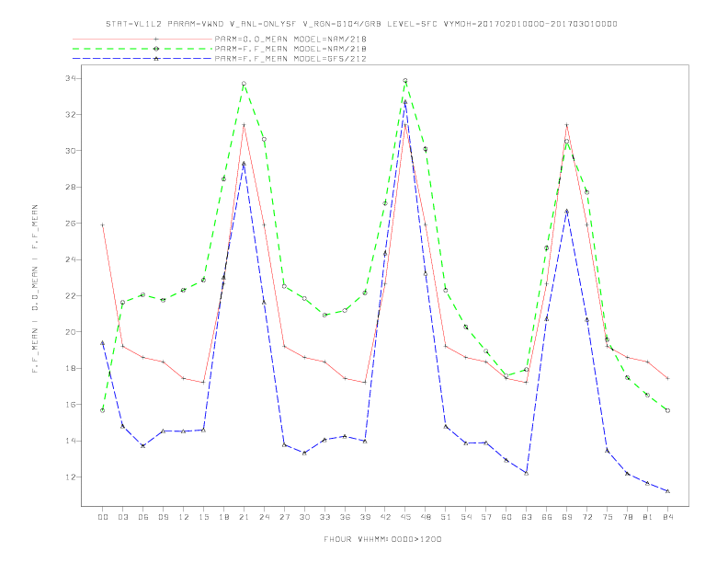Viewport: 728px width, 563px height.
Task: Click x-axis forecast hour label 63
Action: click(527, 517)
